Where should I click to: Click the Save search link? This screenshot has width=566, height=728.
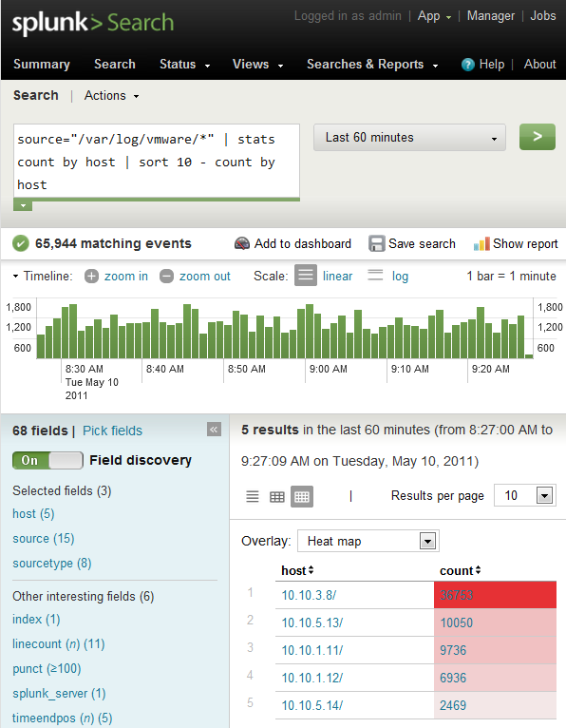coord(412,243)
